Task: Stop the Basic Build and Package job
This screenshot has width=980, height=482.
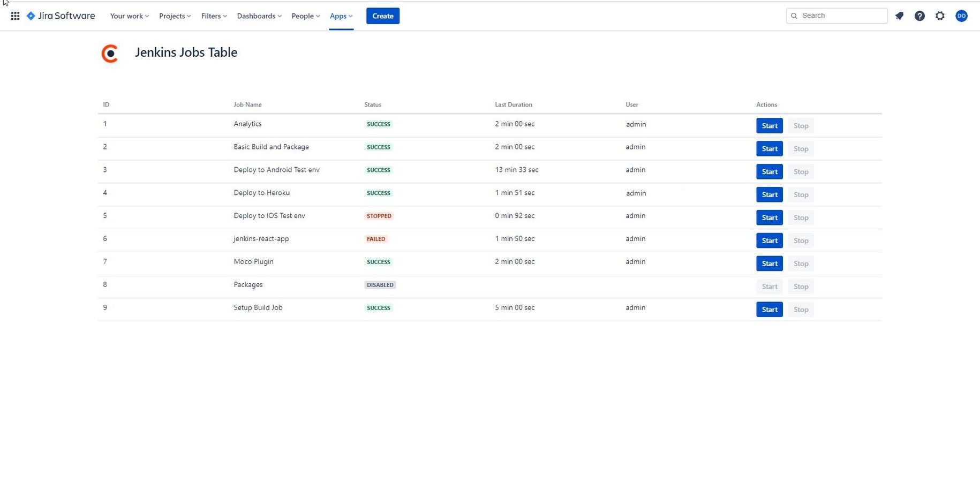Action: tap(801, 149)
